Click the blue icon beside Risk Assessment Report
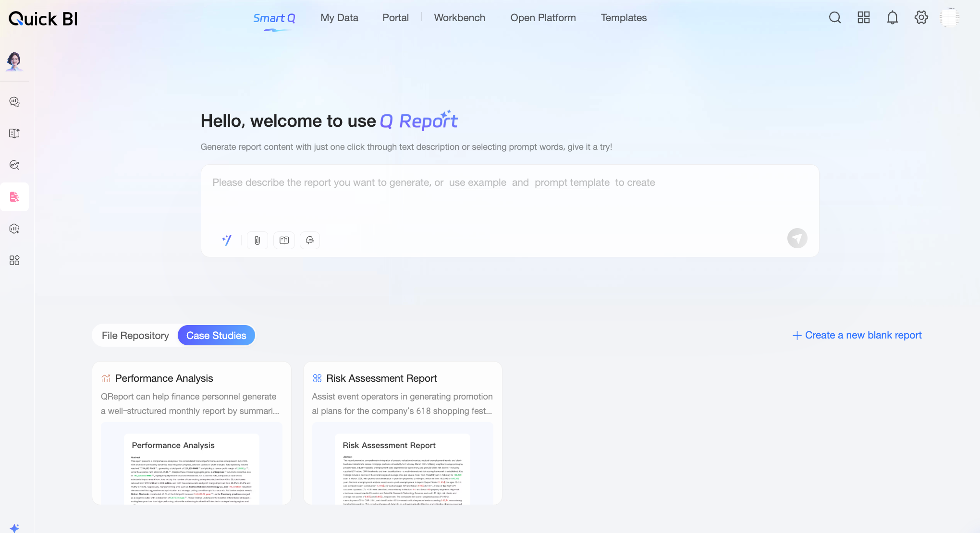980x533 pixels. [317, 378]
